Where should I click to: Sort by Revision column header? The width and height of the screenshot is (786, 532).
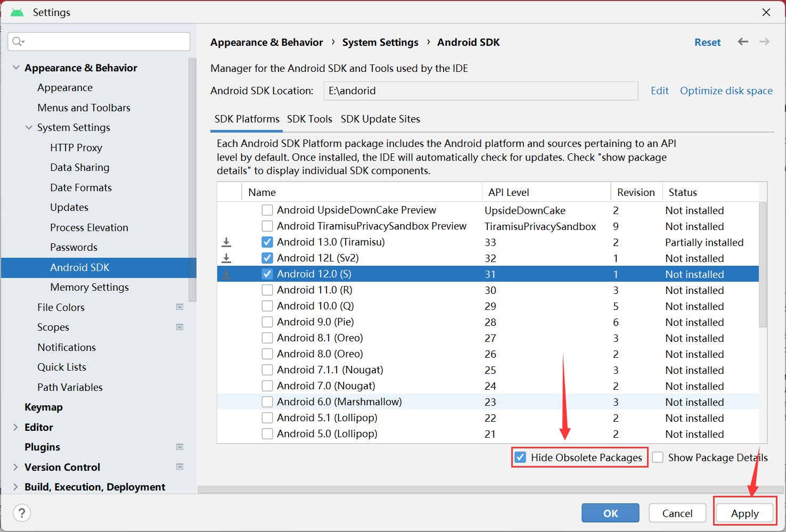(x=636, y=192)
